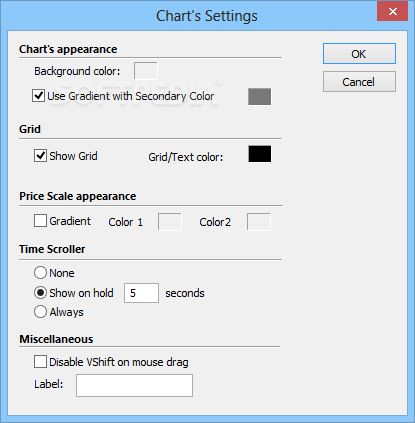Viewport: 415px width, 423px height.
Task: Toggle the Show Grid checkbox
Action: pyautogui.click(x=40, y=156)
